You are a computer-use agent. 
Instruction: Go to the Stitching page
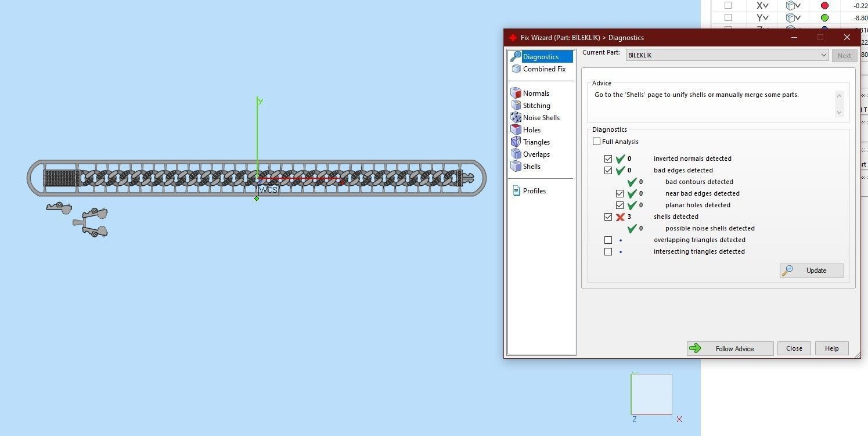(536, 106)
